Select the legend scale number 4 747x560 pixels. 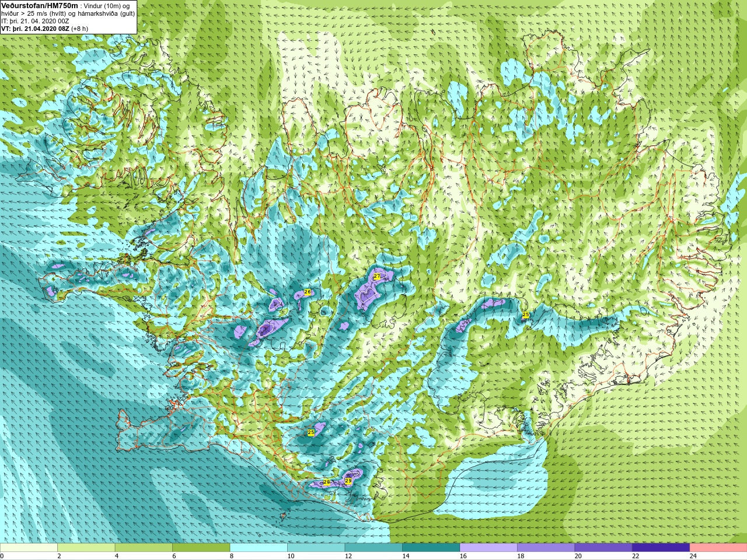coord(117,556)
